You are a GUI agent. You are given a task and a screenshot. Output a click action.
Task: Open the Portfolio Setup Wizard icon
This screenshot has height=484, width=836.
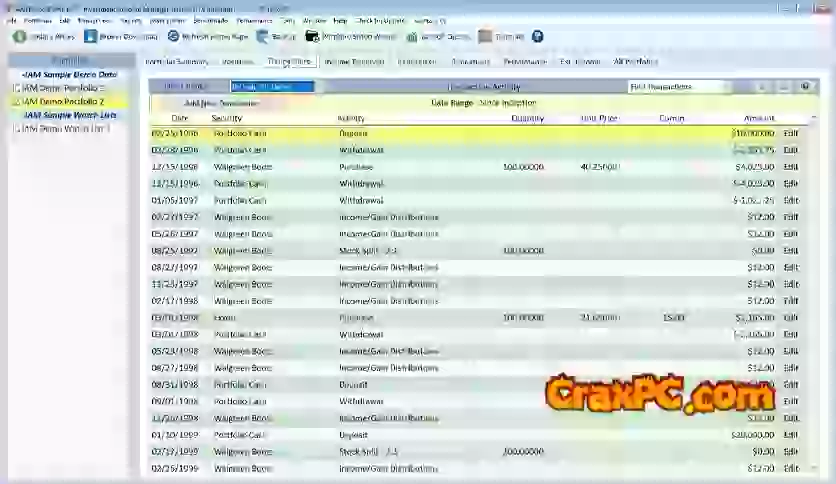312,36
